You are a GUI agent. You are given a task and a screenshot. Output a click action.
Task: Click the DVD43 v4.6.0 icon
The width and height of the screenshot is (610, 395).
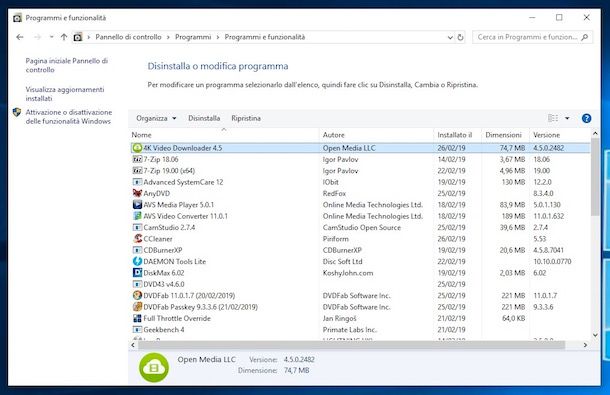click(x=137, y=284)
